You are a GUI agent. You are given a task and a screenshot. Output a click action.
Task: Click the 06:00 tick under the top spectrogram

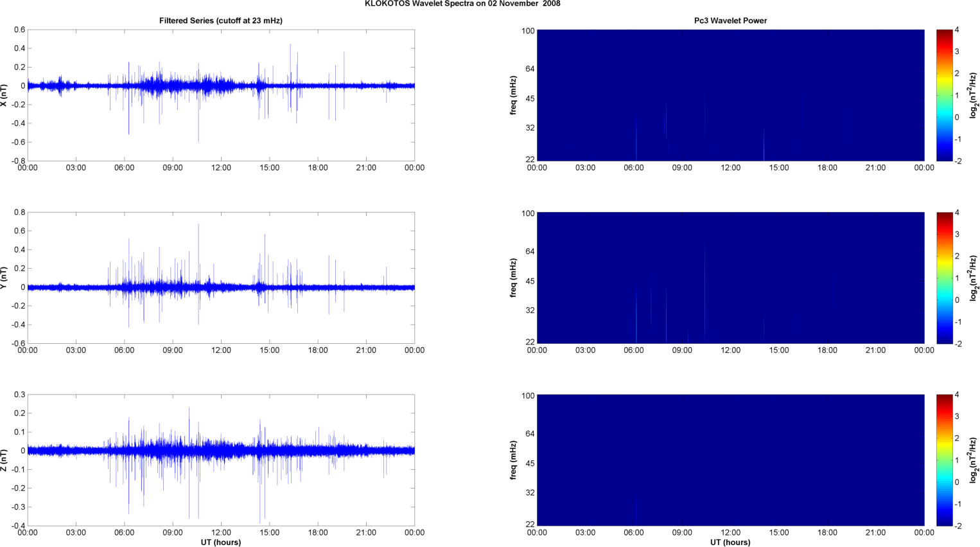(x=634, y=168)
